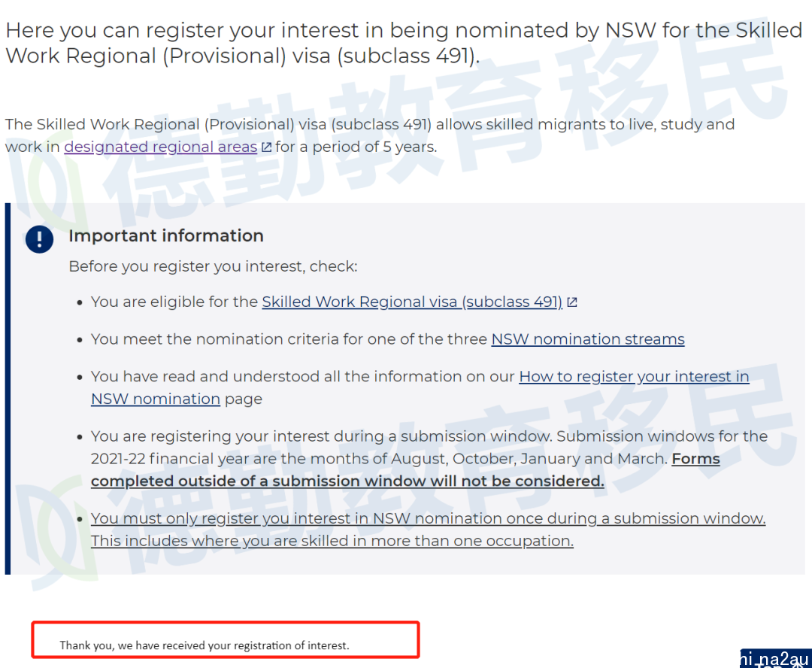The image size is (812, 668).
Task: Click external-link icon after subclass 491 link
Action: pos(571,302)
